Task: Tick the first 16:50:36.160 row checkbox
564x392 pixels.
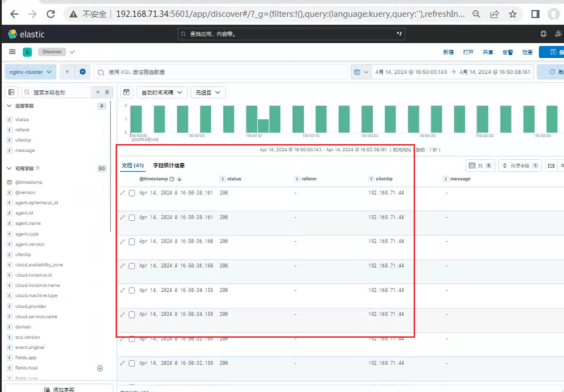Action: coord(132,242)
